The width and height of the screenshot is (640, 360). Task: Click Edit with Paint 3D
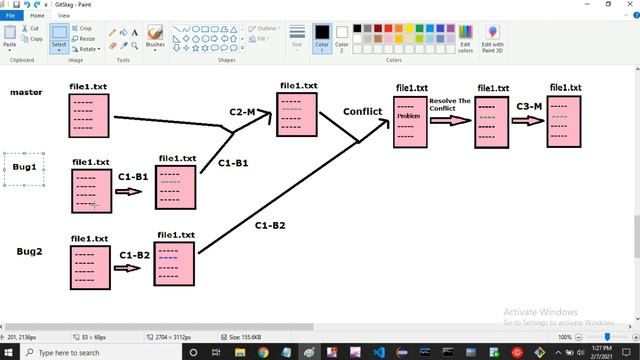[493, 39]
